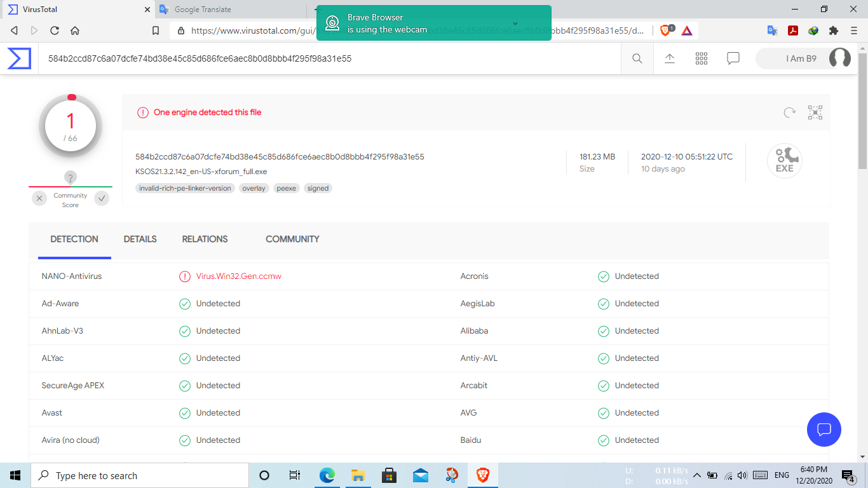Click the NANO-Antivirus engine name
868x488 pixels.
72,276
